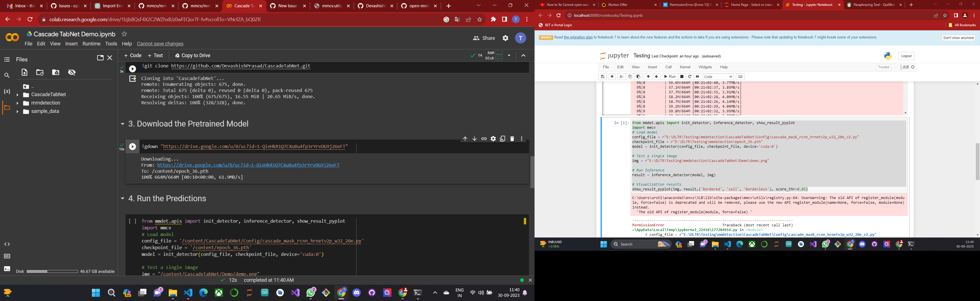Open the command palette keyboard icon in Jupyter
This screenshot has width=980, height=301.
[741, 77]
